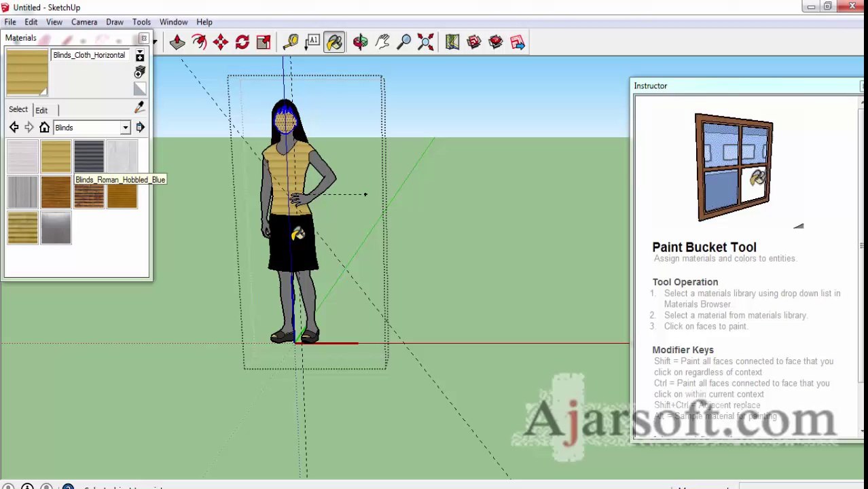Image resolution: width=868 pixels, height=489 pixels.
Task: Open the Tools menu
Action: coord(141,22)
